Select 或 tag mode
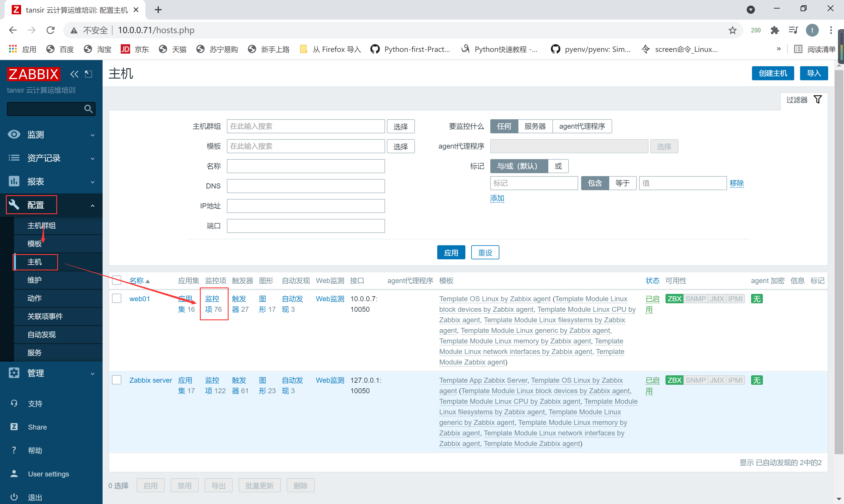The width and height of the screenshot is (844, 504). click(x=558, y=166)
